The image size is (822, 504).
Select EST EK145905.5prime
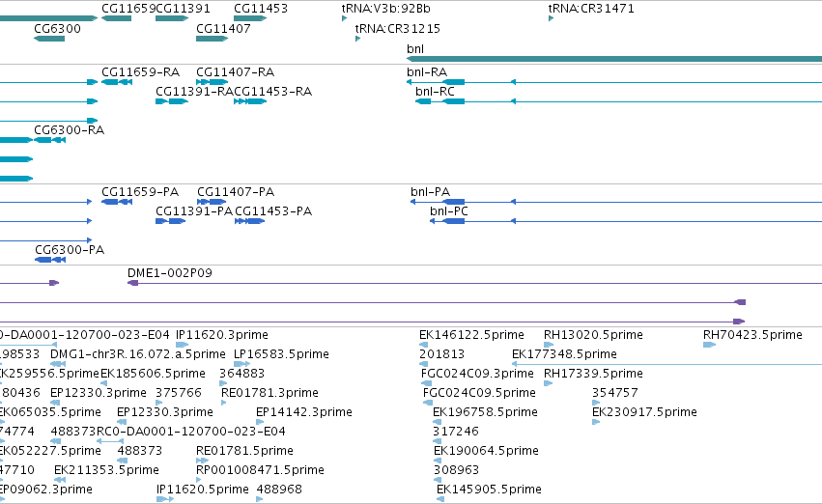tap(489, 490)
